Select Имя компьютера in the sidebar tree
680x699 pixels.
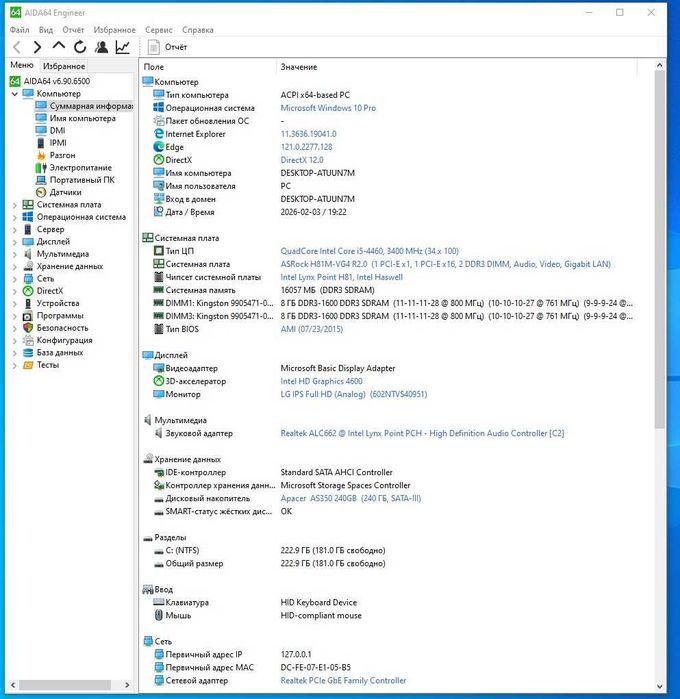coord(82,118)
